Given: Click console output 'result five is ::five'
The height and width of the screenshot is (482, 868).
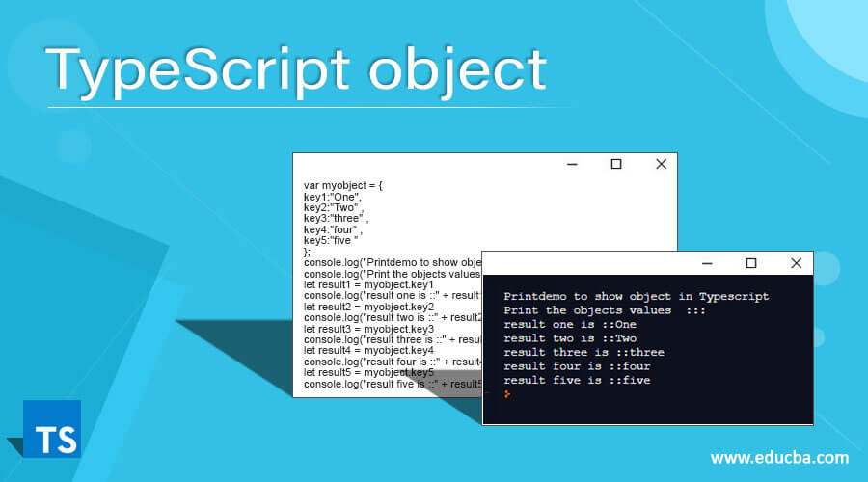Looking at the screenshot, I should click(x=577, y=380).
